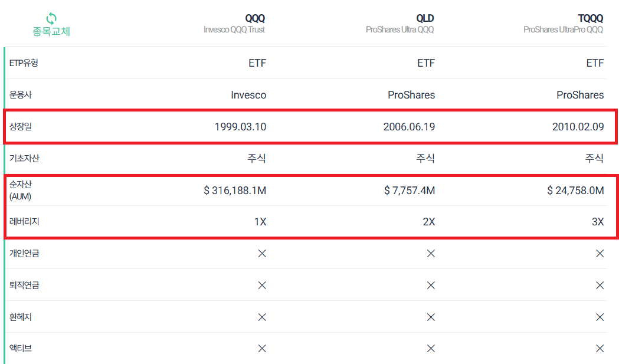The height and width of the screenshot is (364, 619).
Task: Click the 개인연금 row label
Action: tap(24, 254)
